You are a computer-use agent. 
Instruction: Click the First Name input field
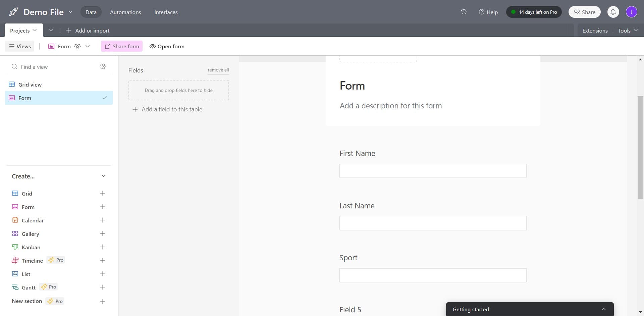click(433, 171)
